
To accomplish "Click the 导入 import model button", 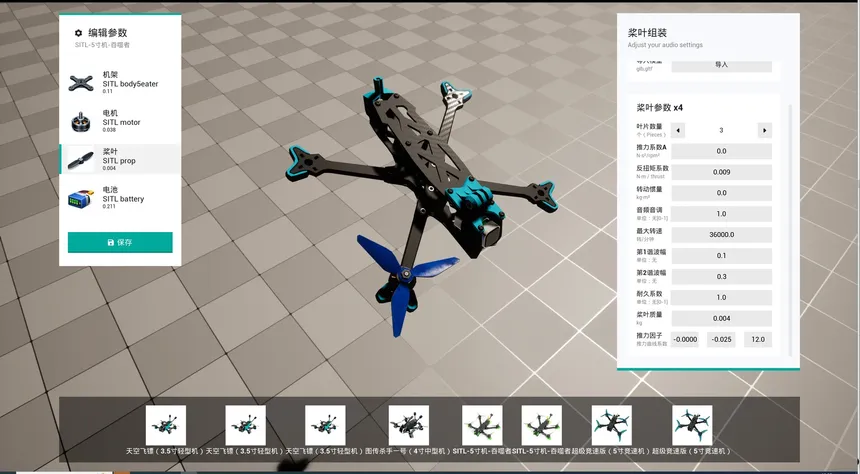I will click(x=721, y=65).
